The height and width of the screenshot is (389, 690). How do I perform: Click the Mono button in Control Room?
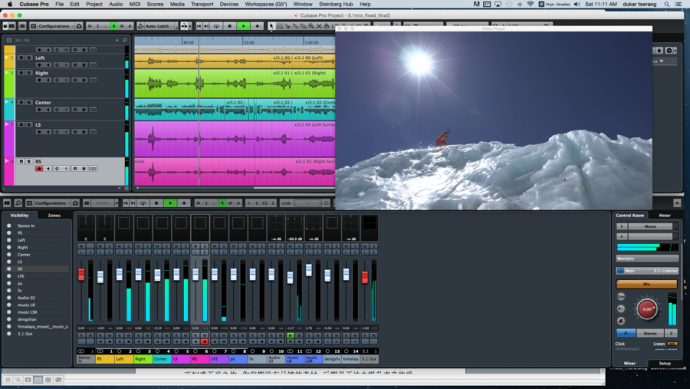pyautogui.click(x=650, y=227)
